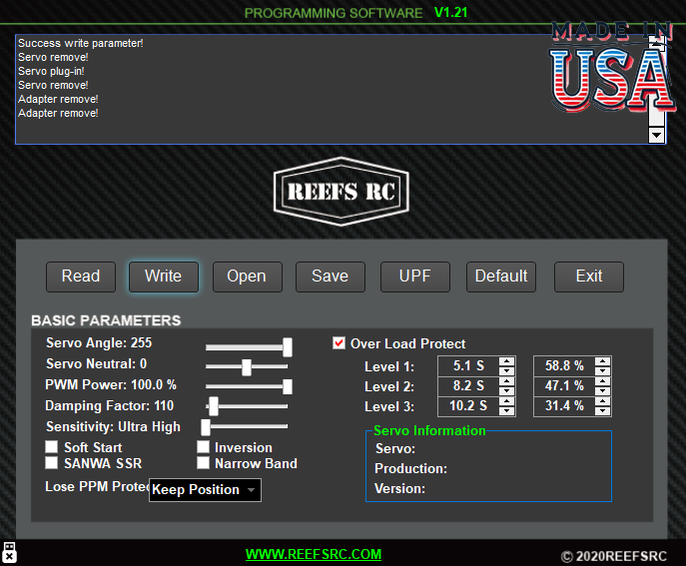Click the Level 2 time field 8.2 S

[x=469, y=386]
